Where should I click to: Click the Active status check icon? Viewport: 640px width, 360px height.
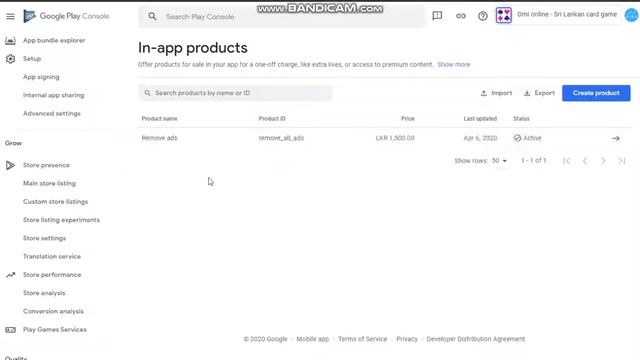click(x=517, y=138)
